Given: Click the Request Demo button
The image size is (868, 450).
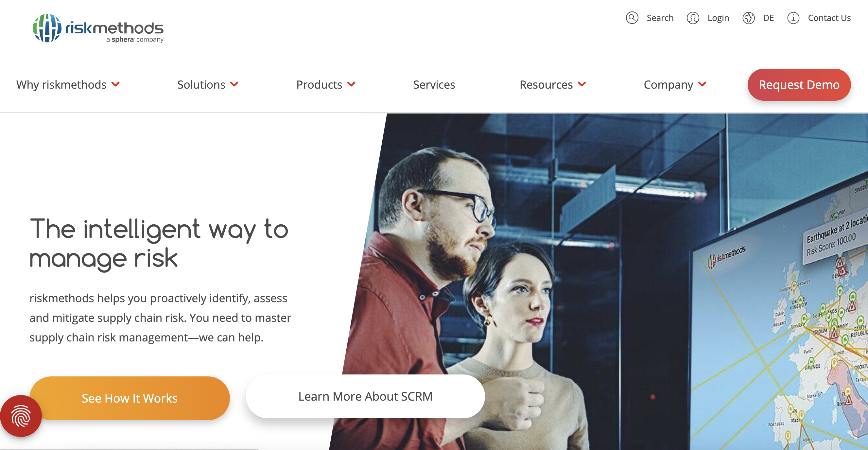Looking at the screenshot, I should tap(799, 85).
